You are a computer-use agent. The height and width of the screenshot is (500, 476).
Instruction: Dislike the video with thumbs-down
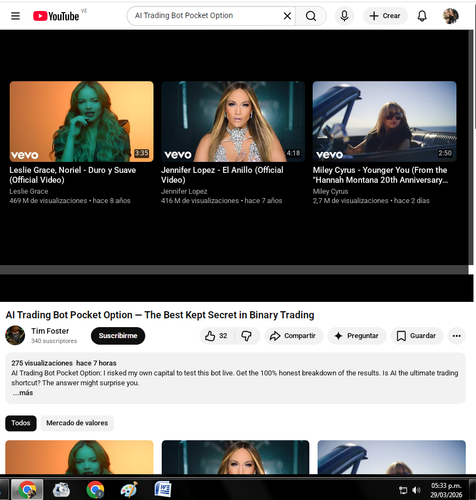(247, 336)
